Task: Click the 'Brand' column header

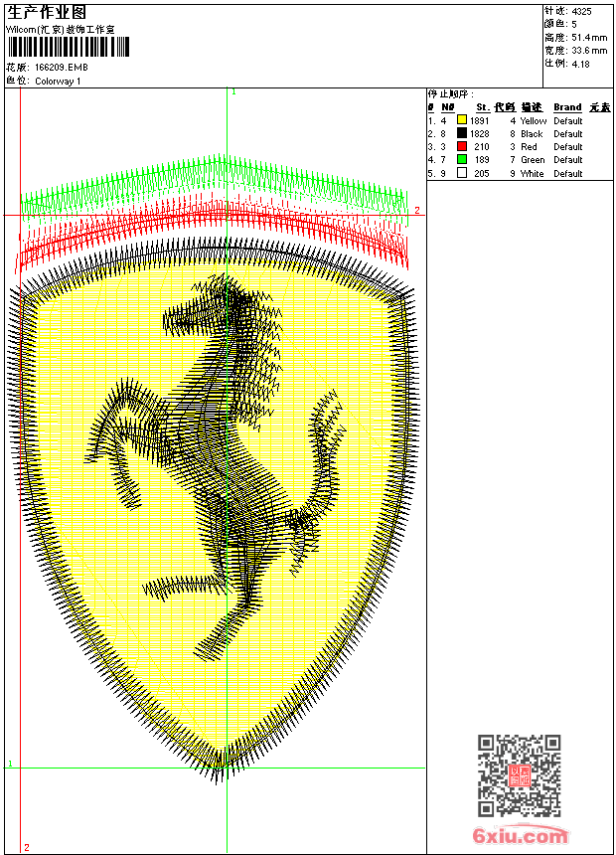Action: 567,107
